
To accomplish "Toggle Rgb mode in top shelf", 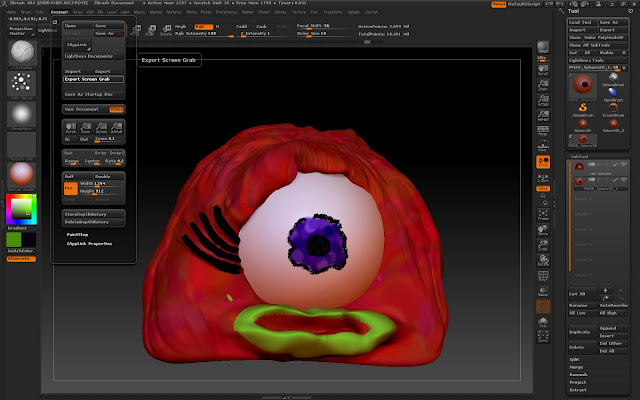I will pyautogui.click(x=204, y=27).
